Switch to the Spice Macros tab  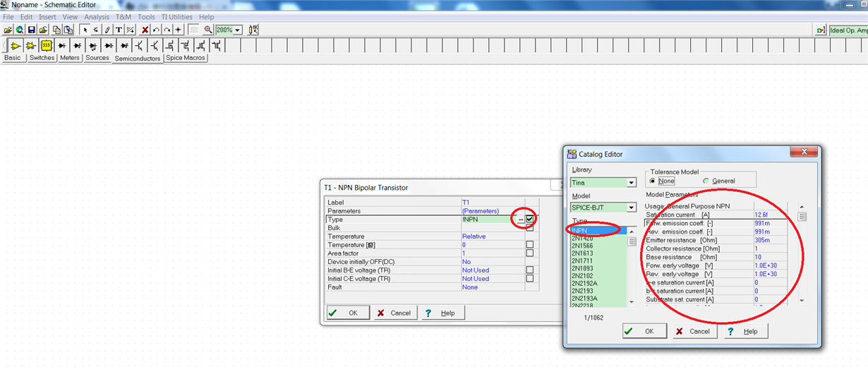[x=186, y=58]
